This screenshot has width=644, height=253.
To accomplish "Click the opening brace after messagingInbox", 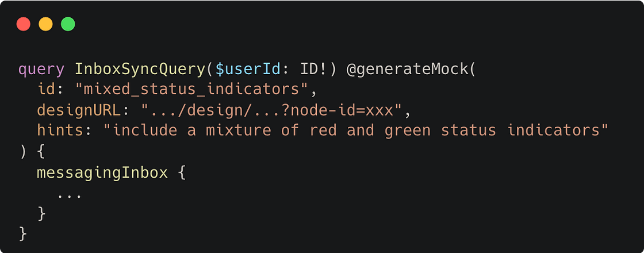I will click(182, 172).
